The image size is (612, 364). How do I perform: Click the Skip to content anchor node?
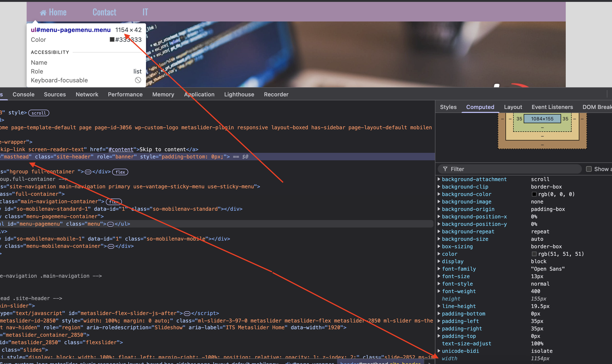[x=99, y=149]
